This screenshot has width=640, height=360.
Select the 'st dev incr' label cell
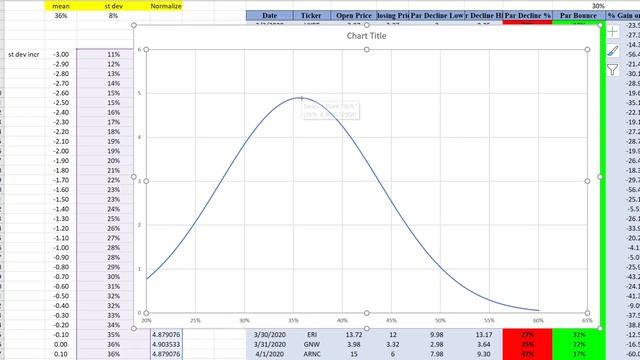coord(24,54)
